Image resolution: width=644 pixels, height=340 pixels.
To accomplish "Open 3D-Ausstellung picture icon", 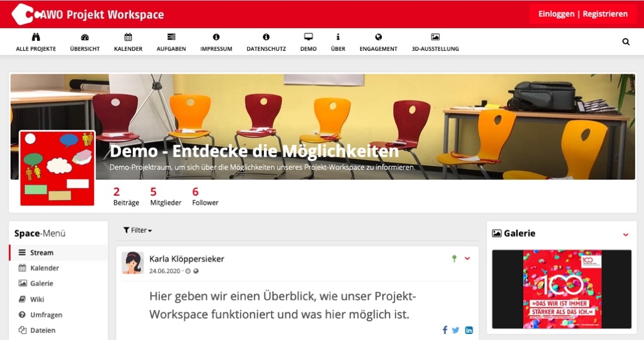I will point(435,37).
